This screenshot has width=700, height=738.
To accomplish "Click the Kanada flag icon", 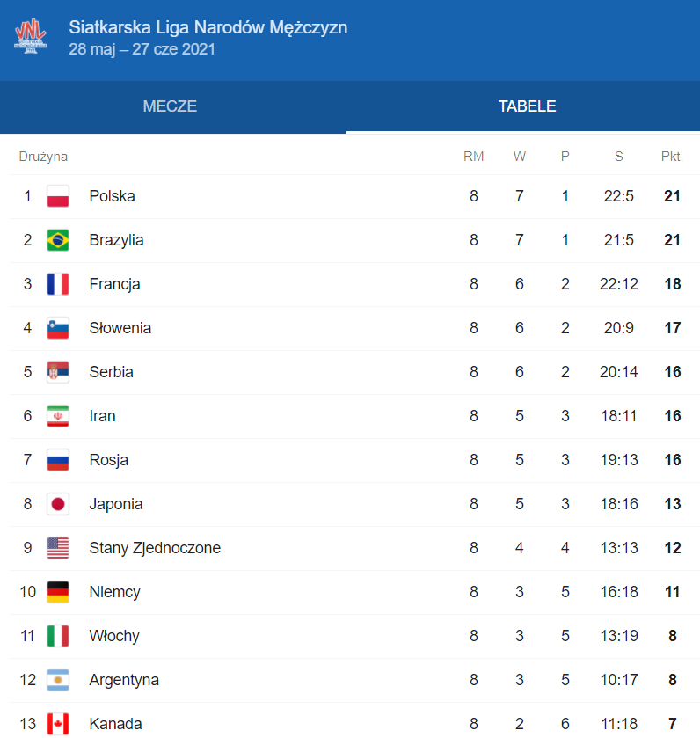I will [58, 724].
